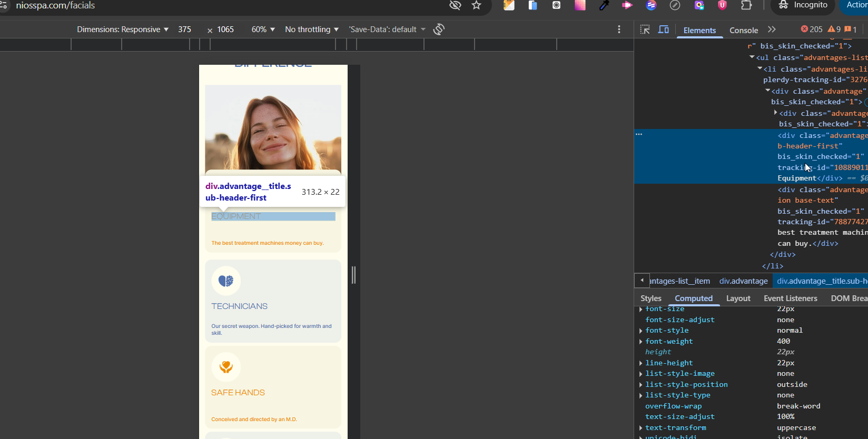Switch to the Console tab

[743, 30]
